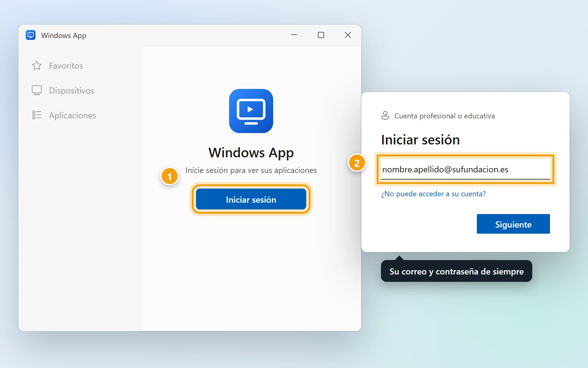Open the Aplicaciones section

tap(72, 115)
